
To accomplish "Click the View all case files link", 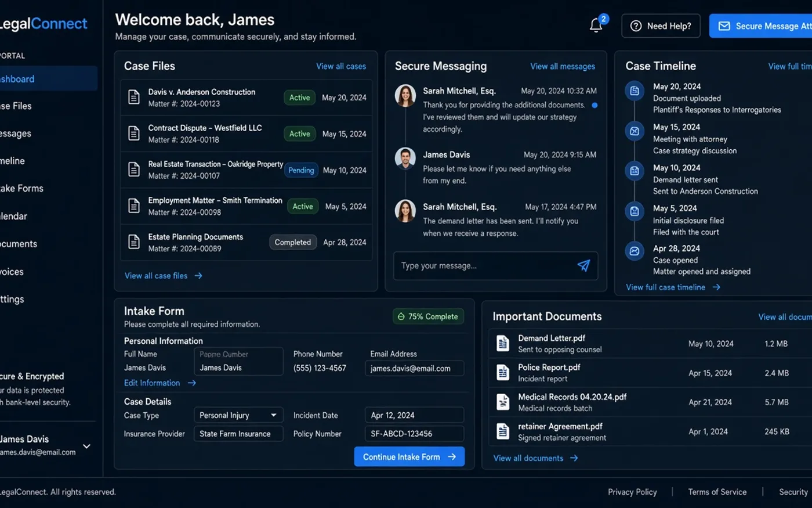I will point(164,276).
